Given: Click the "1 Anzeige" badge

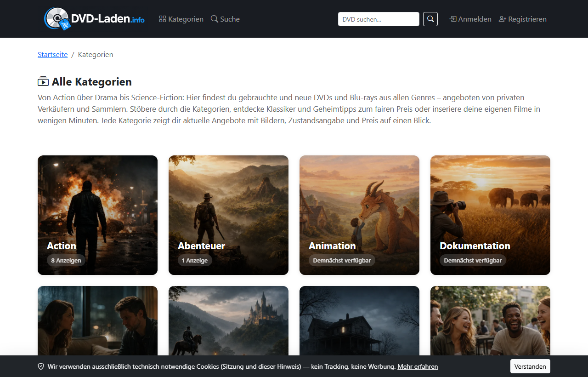Looking at the screenshot, I should click(x=195, y=260).
